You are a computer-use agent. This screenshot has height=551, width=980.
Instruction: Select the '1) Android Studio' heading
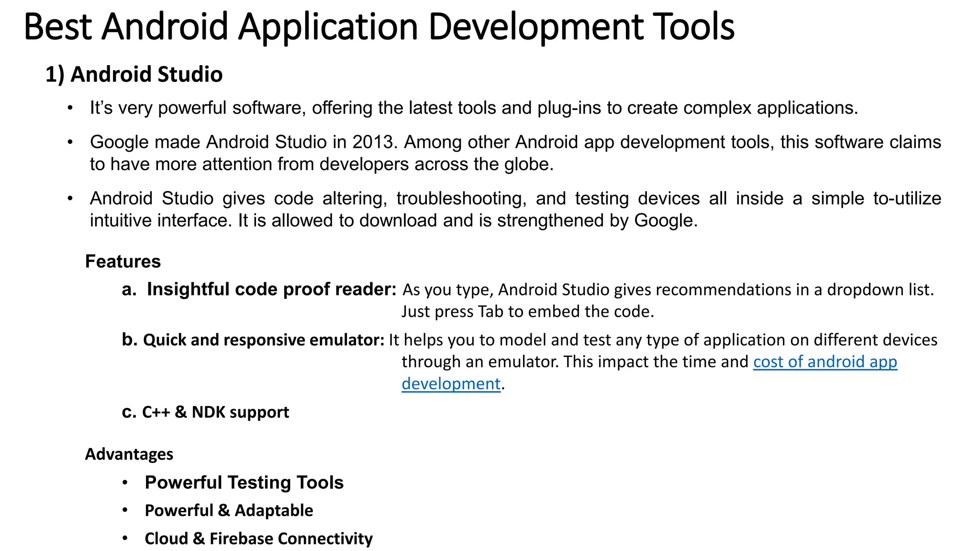pyautogui.click(x=134, y=75)
